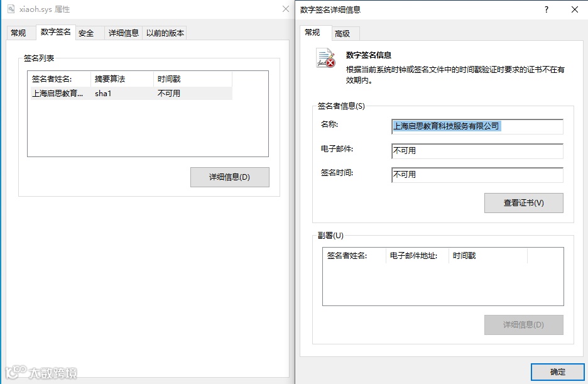Click the xiaoh.sys file icon in title bar
Viewport: 588px width, 384px height.
tap(11, 9)
